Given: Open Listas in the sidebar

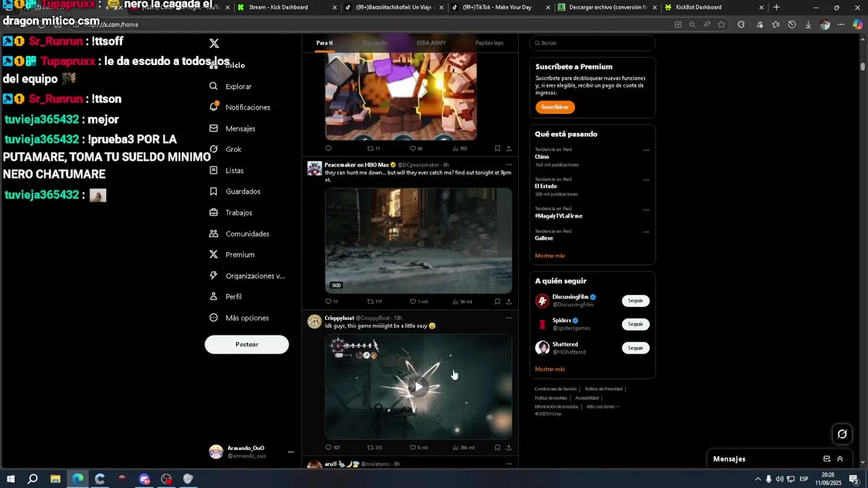Looking at the screenshot, I should click(x=226, y=170).
